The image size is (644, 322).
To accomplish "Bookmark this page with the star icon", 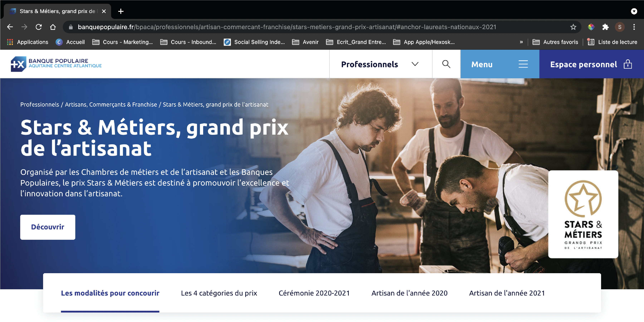I will (x=573, y=27).
